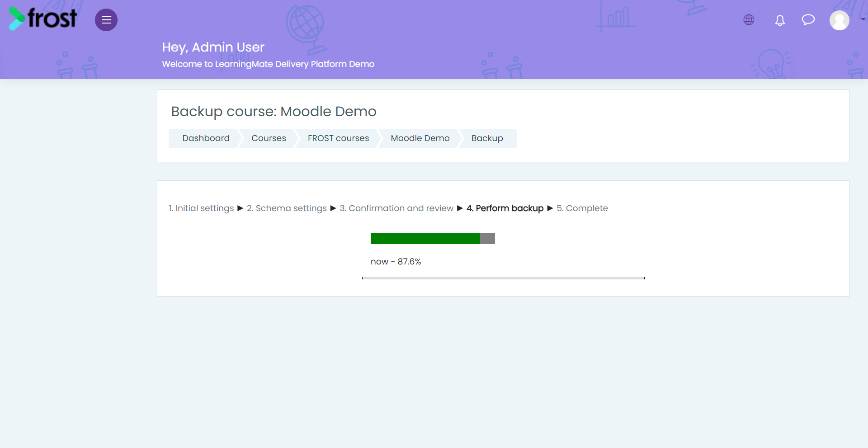The width and height of the screenshot is (868, 448).
Task: Click step 5 Complete
Action: pos(582,208)
